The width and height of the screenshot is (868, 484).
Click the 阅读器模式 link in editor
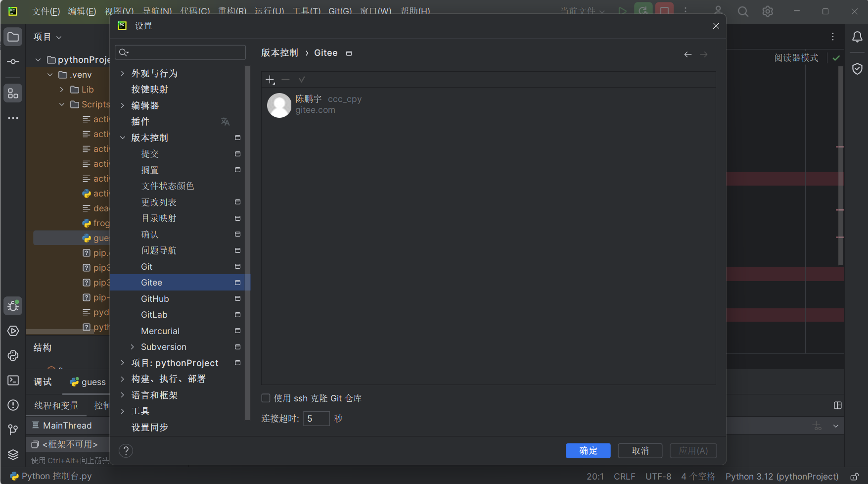point(796,58)
